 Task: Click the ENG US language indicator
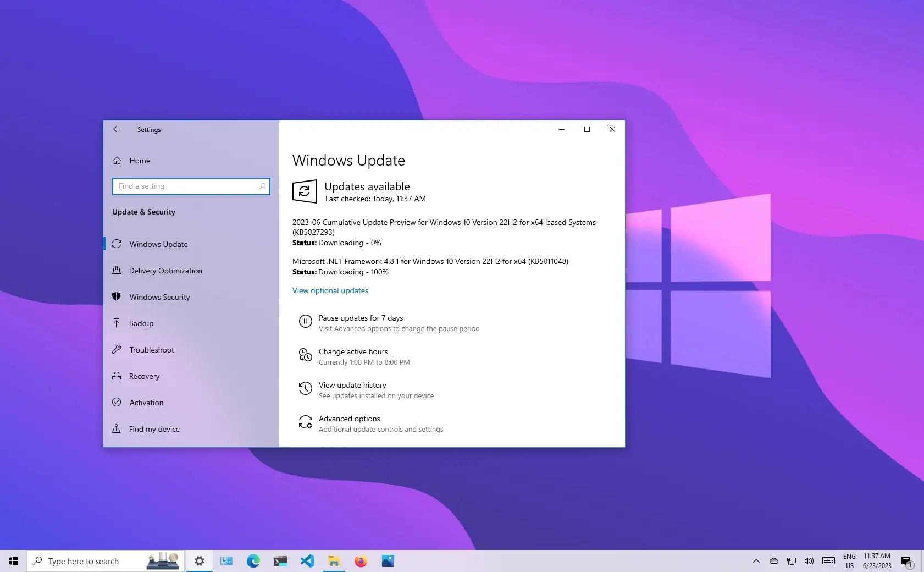(x=850, y=561)
